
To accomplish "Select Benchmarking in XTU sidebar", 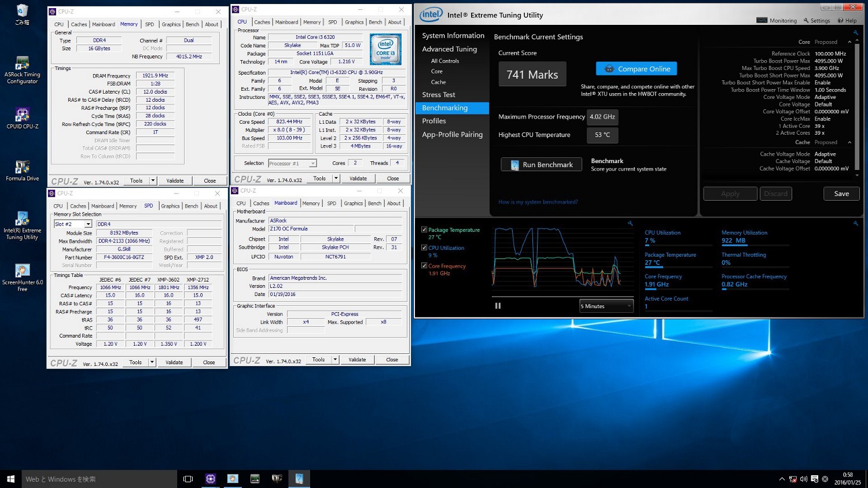I will pos(453,108).
